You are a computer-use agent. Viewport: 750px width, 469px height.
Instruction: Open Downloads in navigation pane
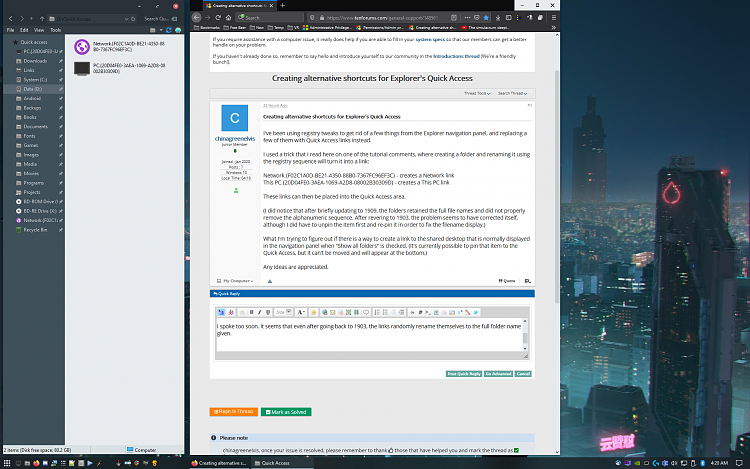tap(35, 61)
